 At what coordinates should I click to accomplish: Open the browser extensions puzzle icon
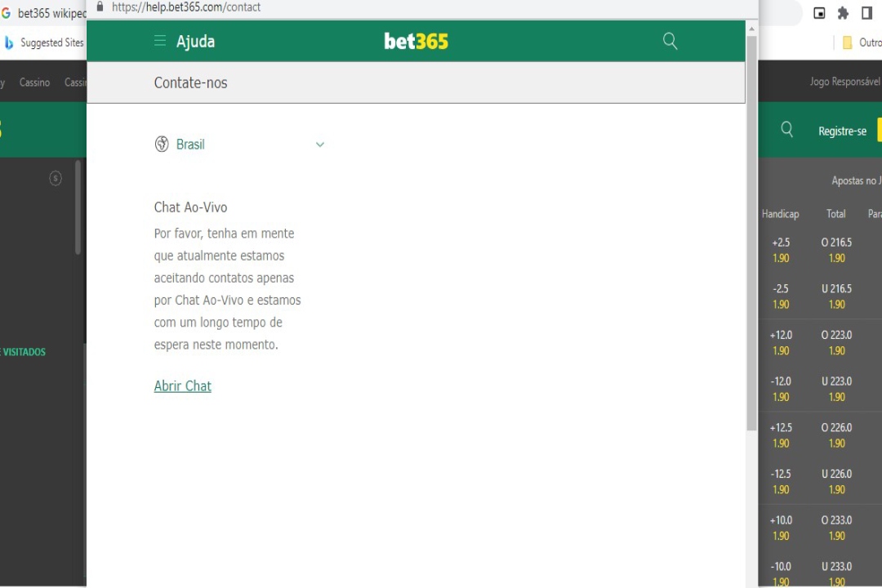click(x=842, y=12)
